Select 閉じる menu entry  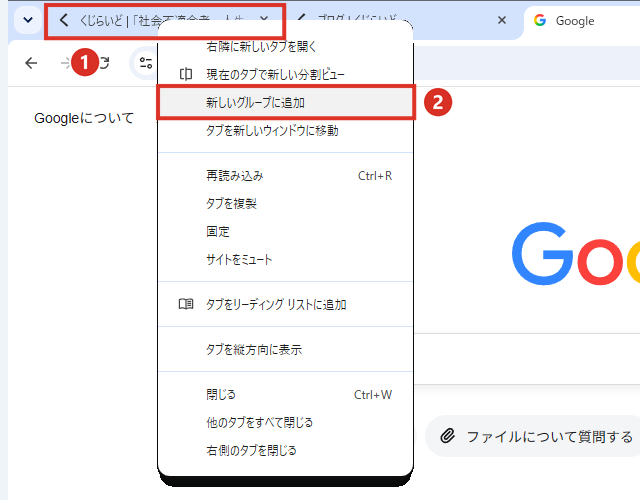pos(285,395)
